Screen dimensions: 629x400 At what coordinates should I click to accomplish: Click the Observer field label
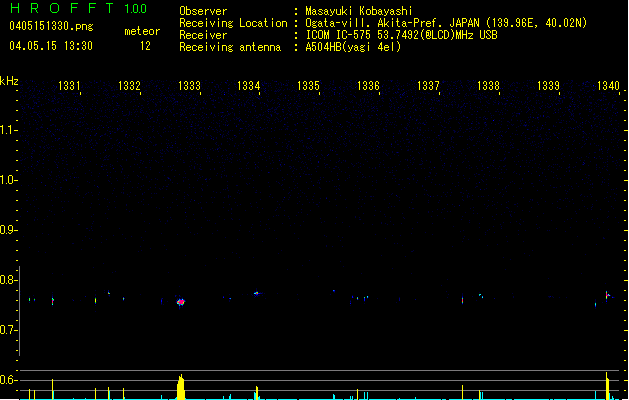[x=203, y=11]
